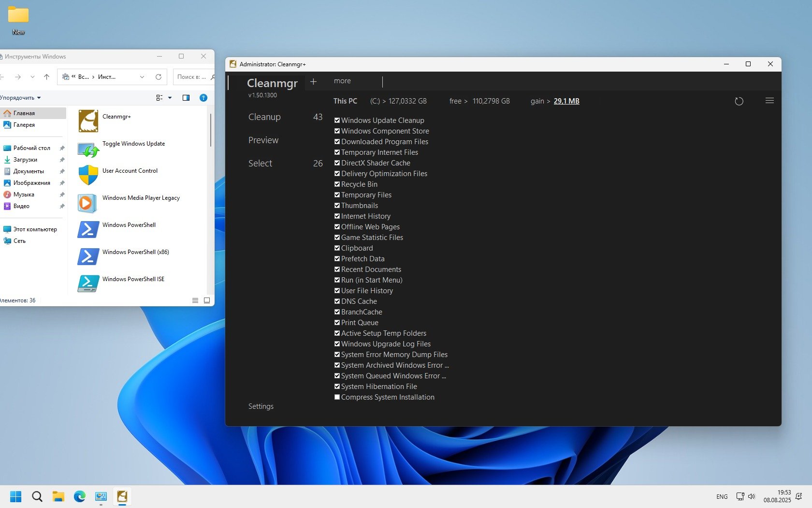Click the refresh icon in Cleanmgr+
Screen dimensions: 812x508
[739, 101]
